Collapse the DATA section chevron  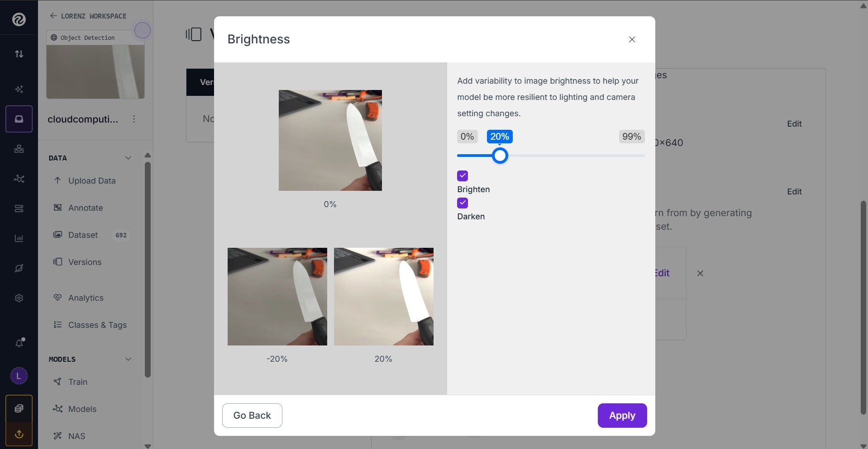click(128, 158)
